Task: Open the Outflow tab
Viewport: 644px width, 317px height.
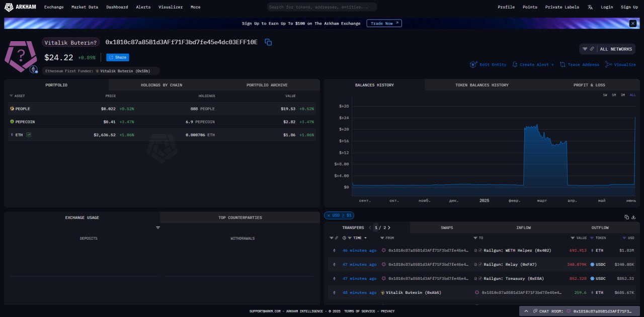Action: [x=600, y=228]
